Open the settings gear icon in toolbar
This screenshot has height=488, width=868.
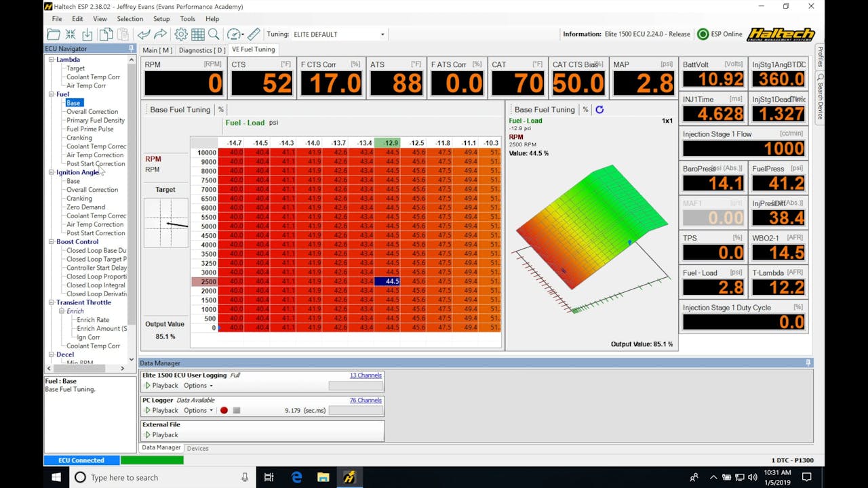[x=181, y=34]
